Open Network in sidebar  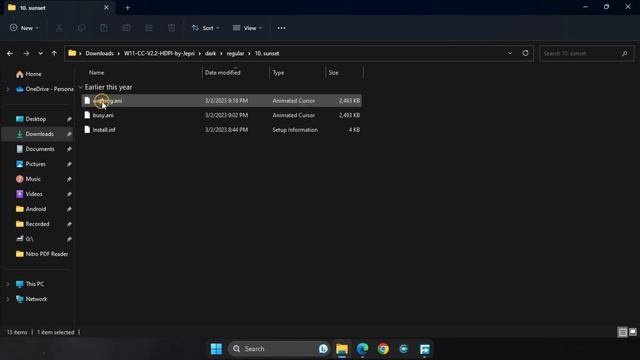(31, 299)
